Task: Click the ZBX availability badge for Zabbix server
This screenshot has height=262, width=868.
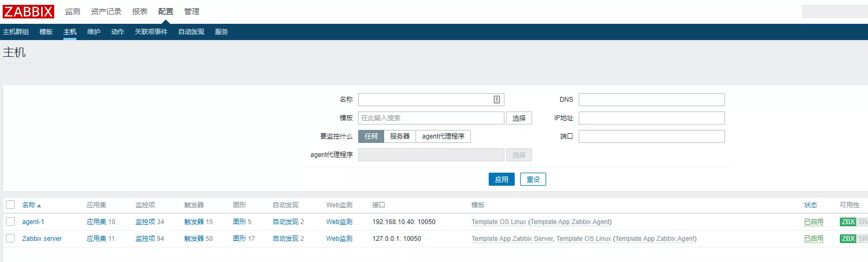Action: coord(848,239)
